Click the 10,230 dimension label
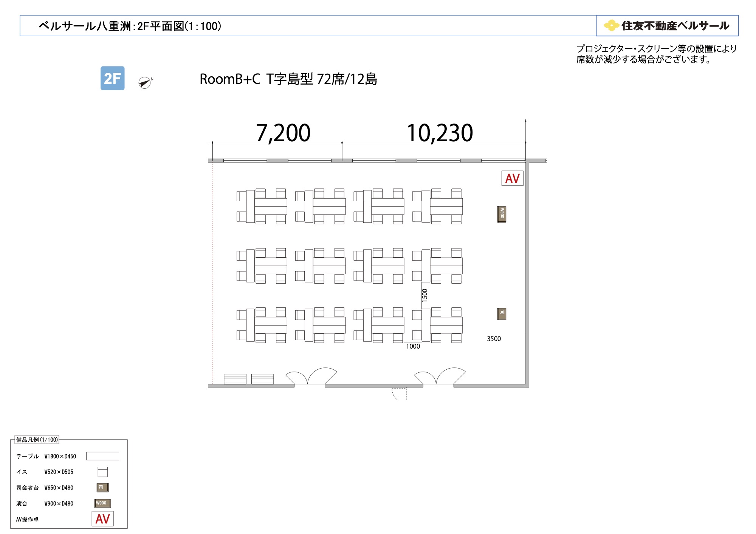 point(440,133)
